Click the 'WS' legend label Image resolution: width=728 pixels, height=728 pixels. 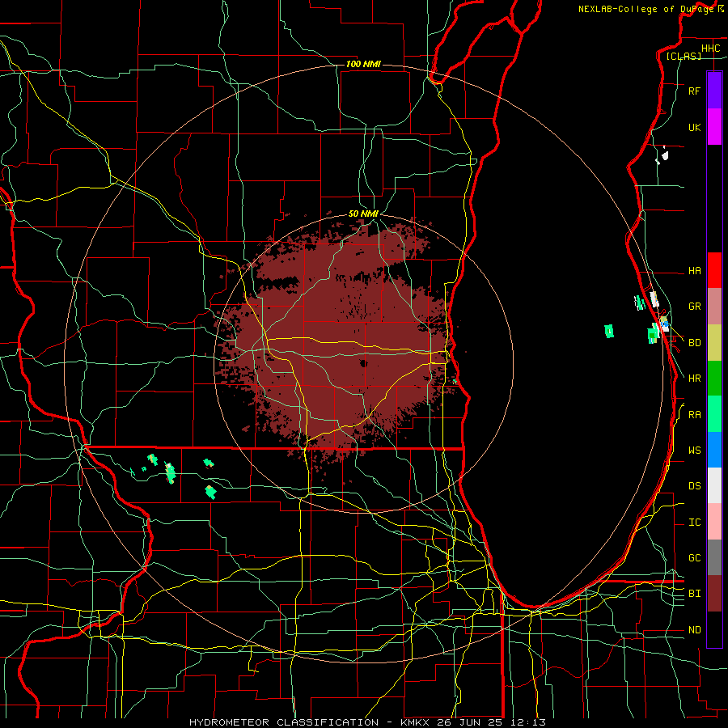[694, 451]
